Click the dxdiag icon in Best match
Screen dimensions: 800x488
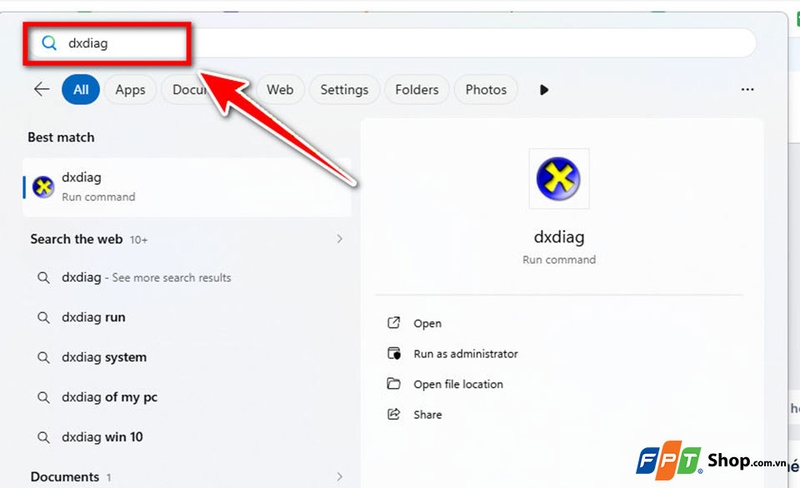pyautogui.click(x=43, y=187)
